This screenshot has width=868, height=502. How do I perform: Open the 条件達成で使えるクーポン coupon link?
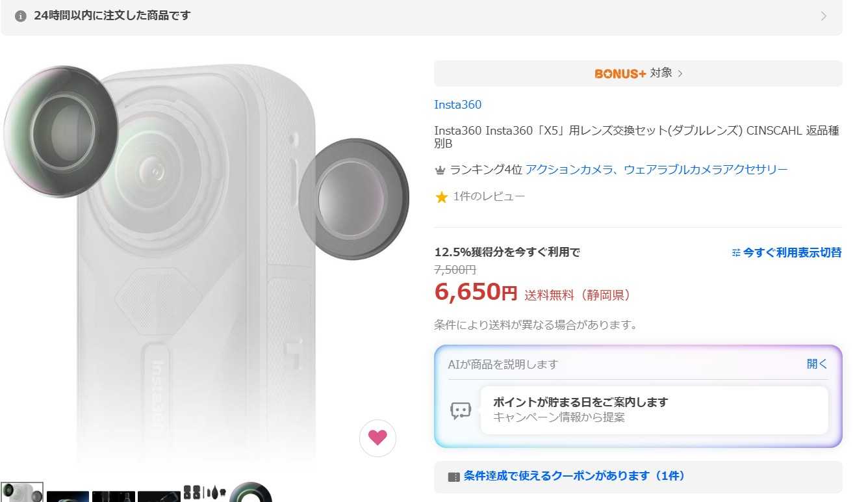(574, 476)
